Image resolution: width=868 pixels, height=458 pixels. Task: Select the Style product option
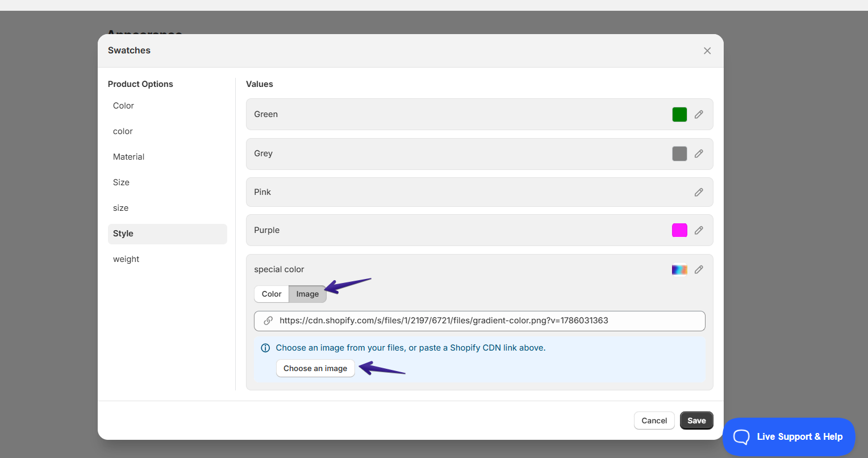168,234
